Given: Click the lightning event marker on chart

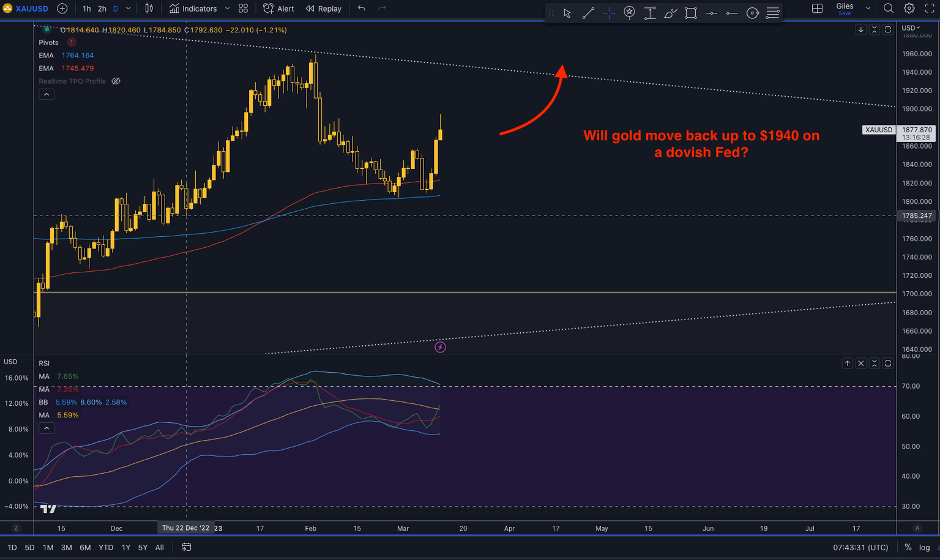Looking at the screenshot, I should coord(440,348).
